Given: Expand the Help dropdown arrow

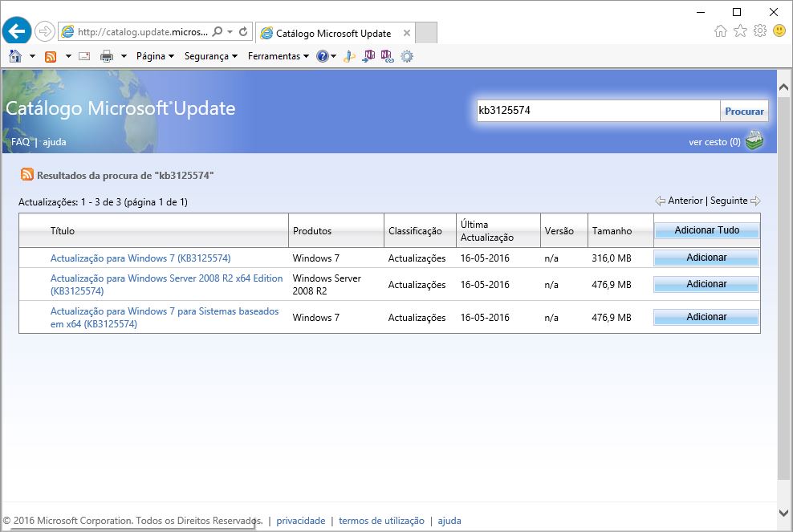Looking at the screenshot, I should coord(334,56).
